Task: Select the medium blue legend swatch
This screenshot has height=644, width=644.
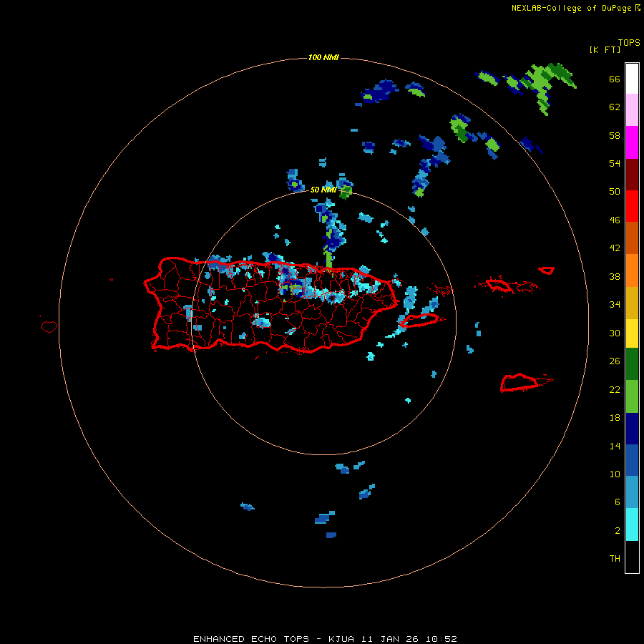Action: [x=632, y=460]
